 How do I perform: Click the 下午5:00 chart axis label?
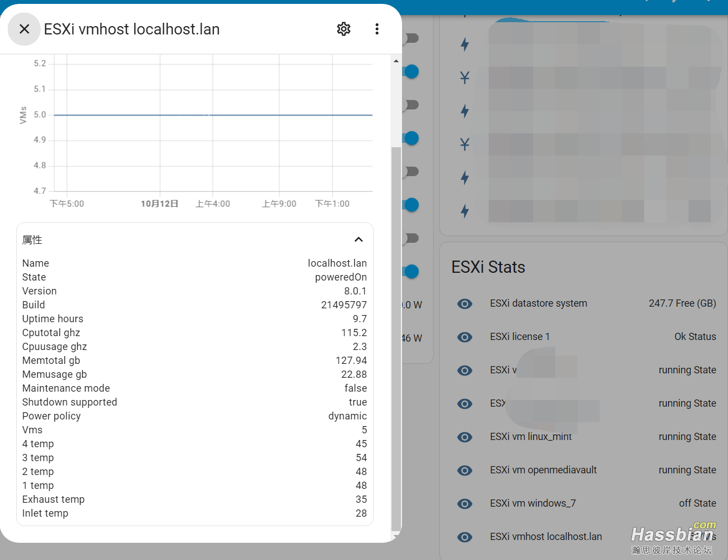67,204
